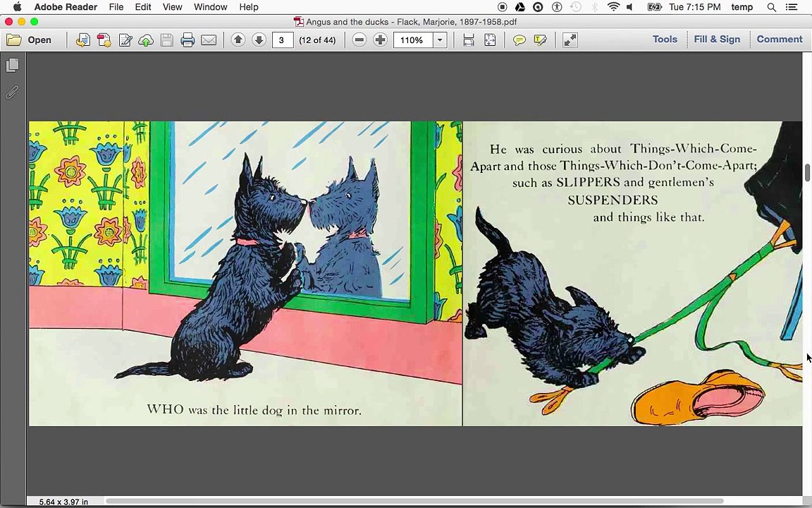Image resolution: width=812 pixels, height=508 pixels.
Task: Open the Edit menu
Action: [143, 7]
